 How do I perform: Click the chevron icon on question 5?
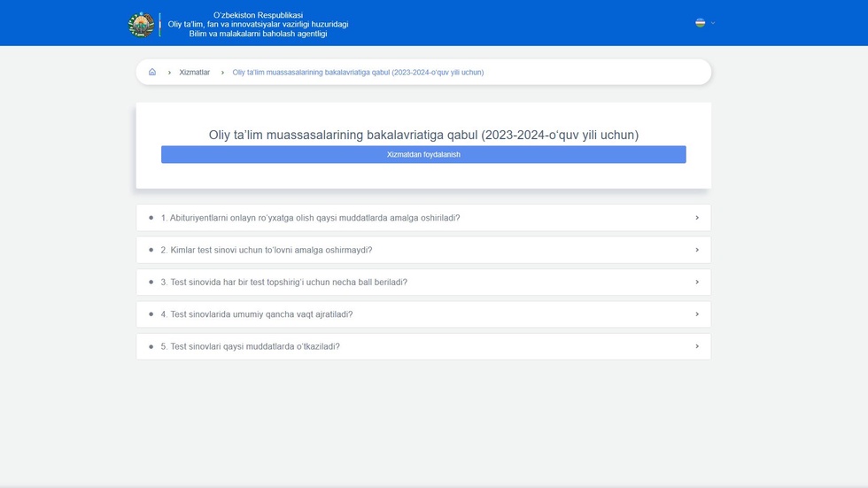click(697, 346)
